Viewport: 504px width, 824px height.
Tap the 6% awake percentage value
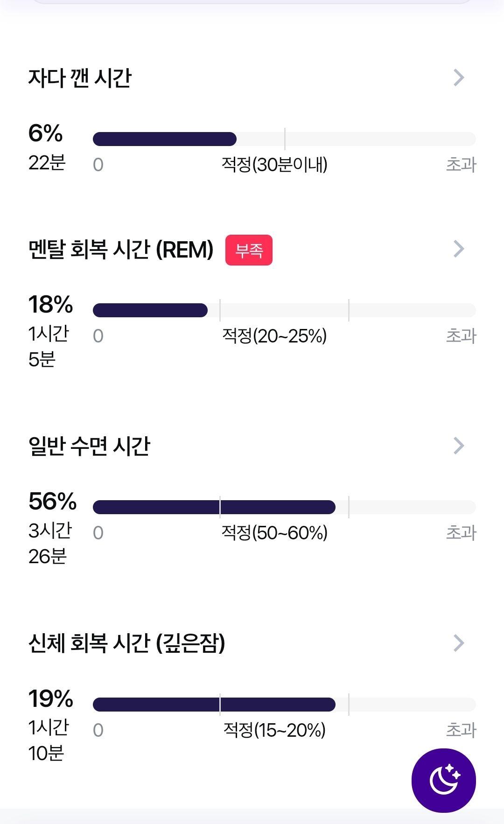click(45, 133)
